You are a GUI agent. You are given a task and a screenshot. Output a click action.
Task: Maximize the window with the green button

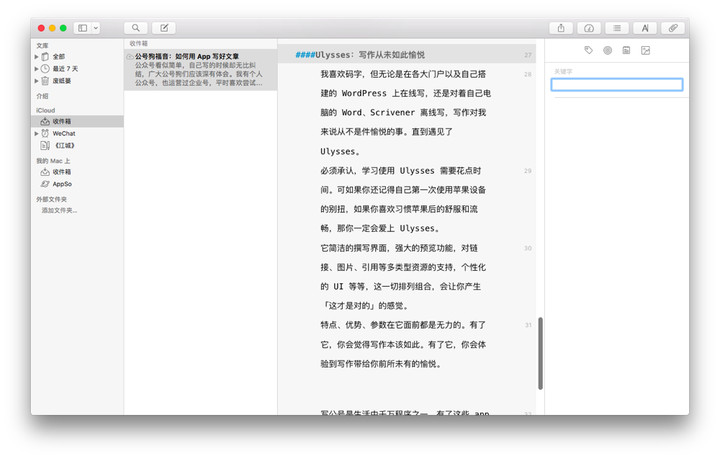[x=63, y=28]
